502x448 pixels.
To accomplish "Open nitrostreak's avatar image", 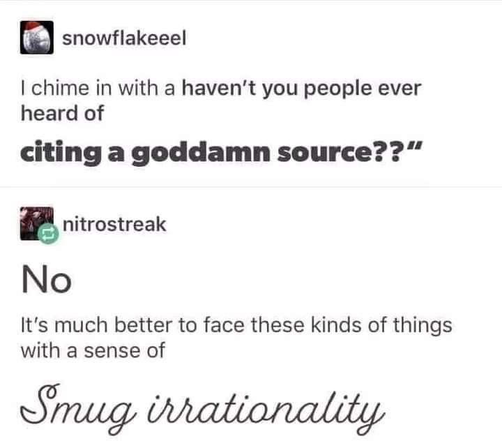I will tap(37, 224).
